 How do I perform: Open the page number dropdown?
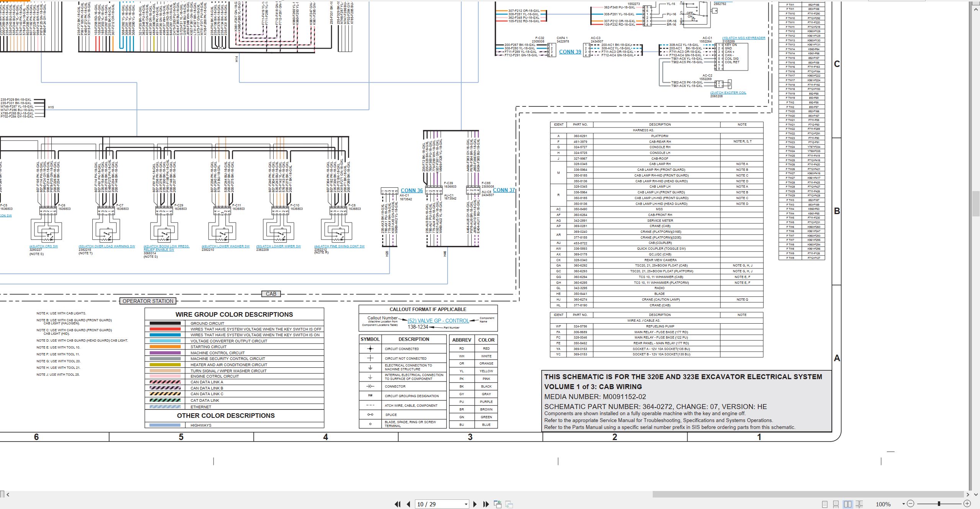click(466, 504)
